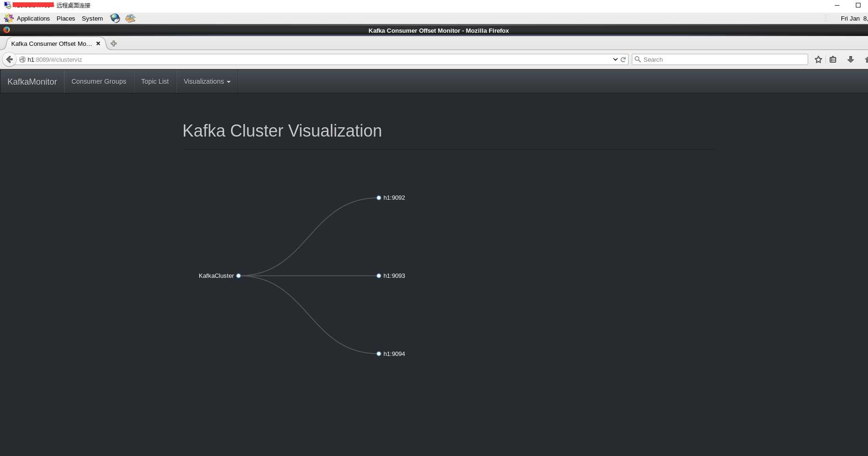
Task: Open Consumer Groups page
Action: pos(99,81)
